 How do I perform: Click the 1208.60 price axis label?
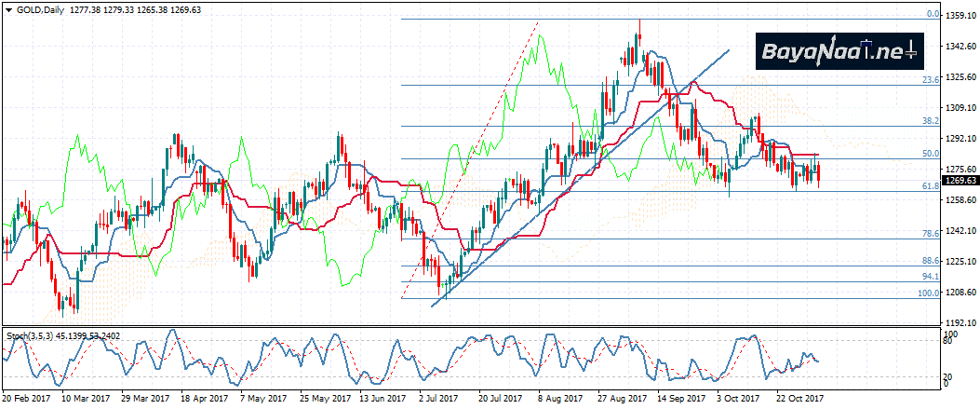[x=960, y=293]
